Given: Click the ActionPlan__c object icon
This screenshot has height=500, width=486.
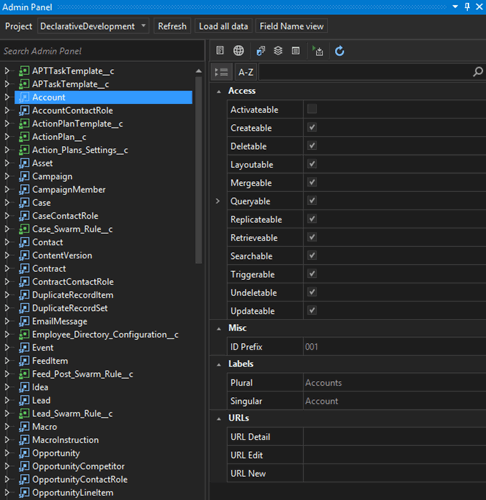Looking at the screenshot, I should tap(24, 137).
